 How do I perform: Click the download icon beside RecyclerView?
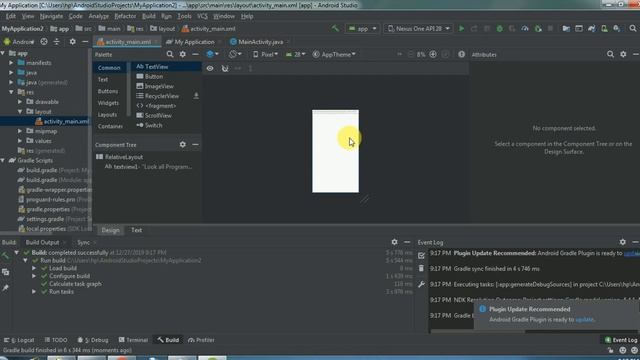pos(196,96)
